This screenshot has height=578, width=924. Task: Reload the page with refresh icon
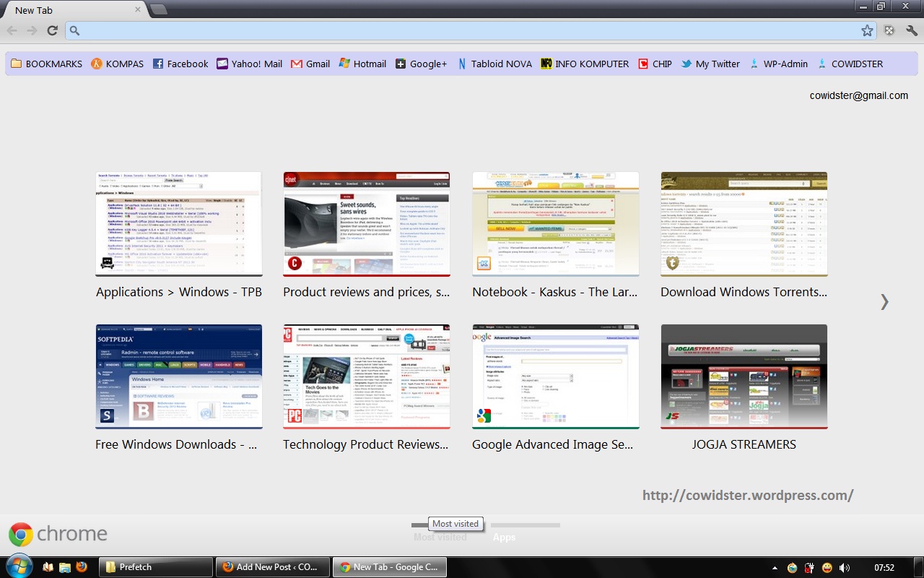(x=52, y=30)
